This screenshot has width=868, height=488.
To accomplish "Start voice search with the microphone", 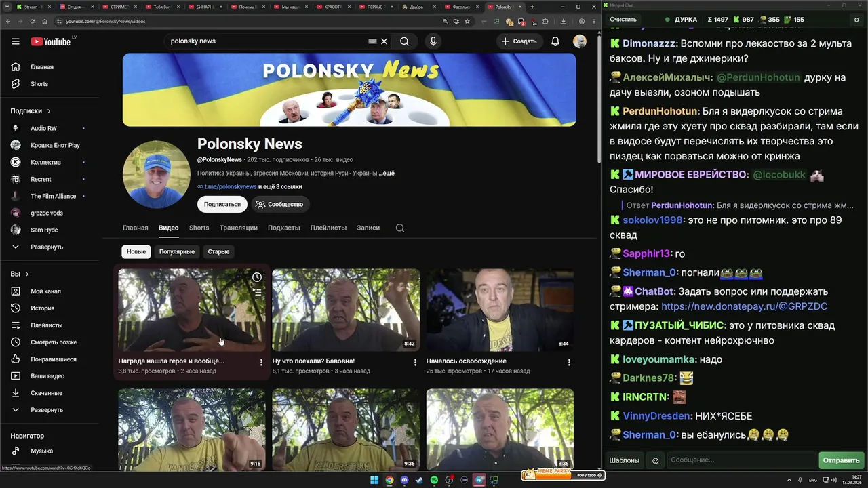I will point(433,41).
